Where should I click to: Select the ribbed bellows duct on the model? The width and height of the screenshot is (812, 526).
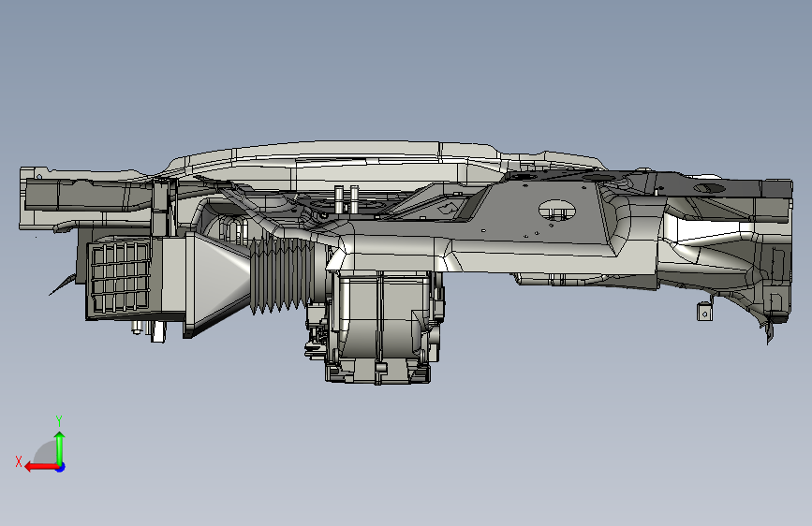click(282, 274)
